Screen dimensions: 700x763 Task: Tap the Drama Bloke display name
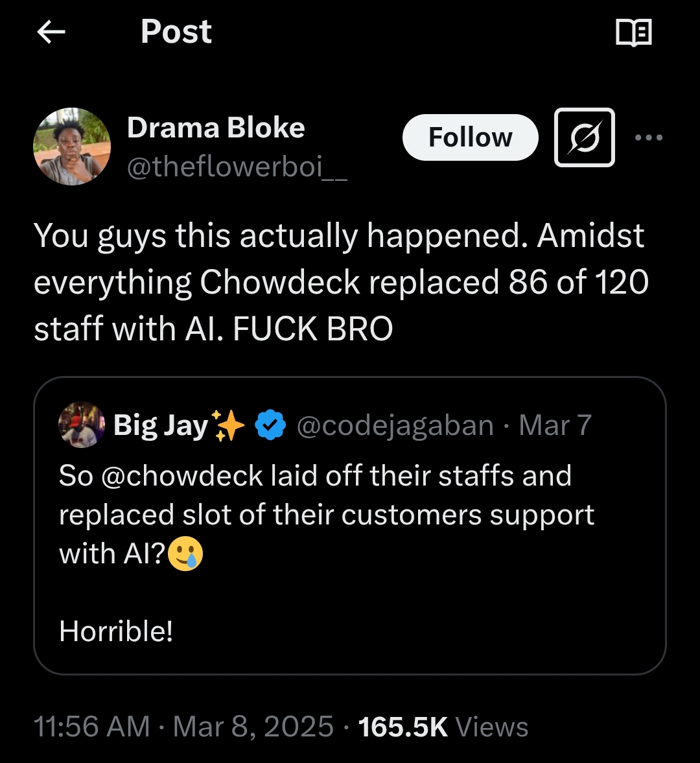tap(216, 128)
